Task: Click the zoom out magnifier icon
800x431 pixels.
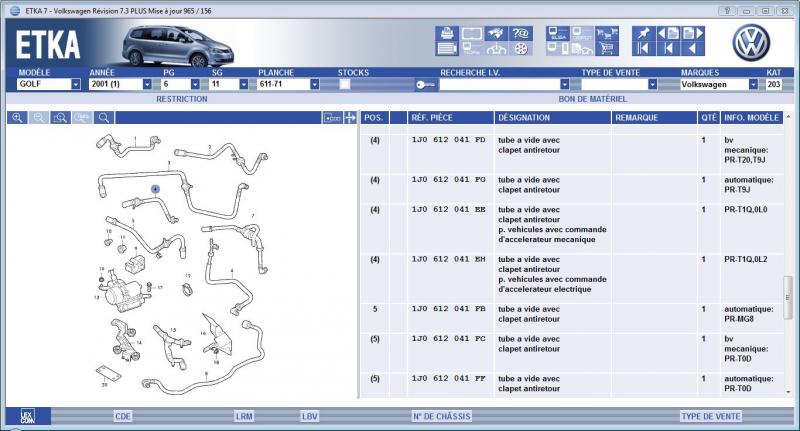Action: (x=39, y=118)
